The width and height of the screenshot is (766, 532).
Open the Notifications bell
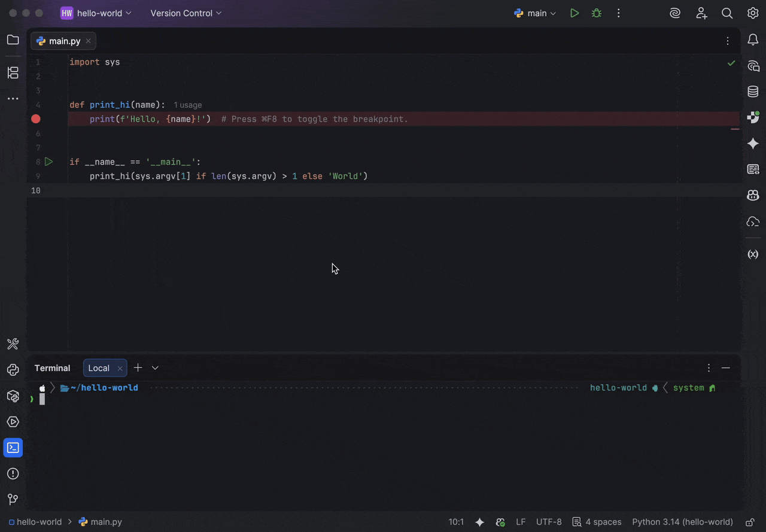753,40
